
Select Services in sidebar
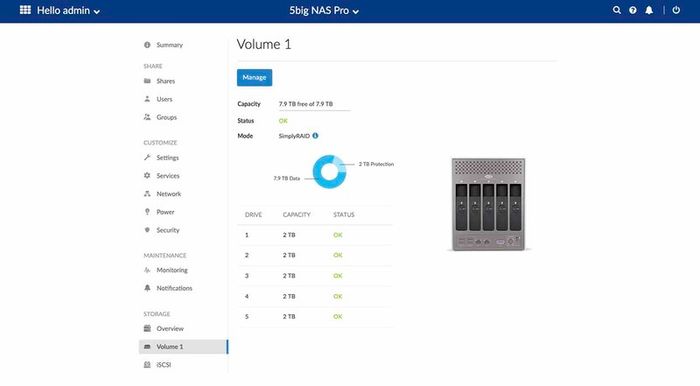(x=168, y=176)
